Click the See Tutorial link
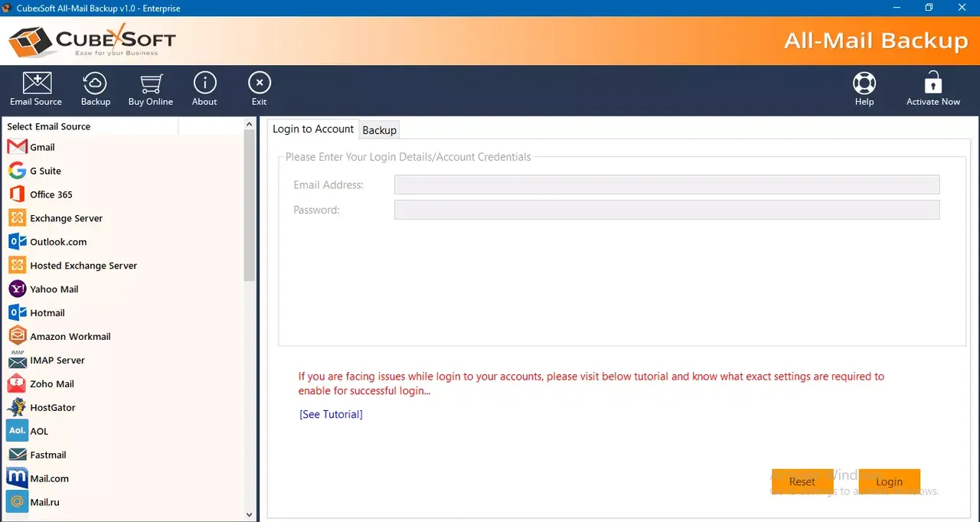 (x=330, y=414)
